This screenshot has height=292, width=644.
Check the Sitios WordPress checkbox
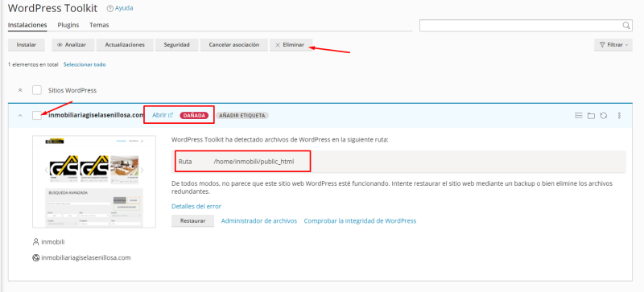point(37,90)
